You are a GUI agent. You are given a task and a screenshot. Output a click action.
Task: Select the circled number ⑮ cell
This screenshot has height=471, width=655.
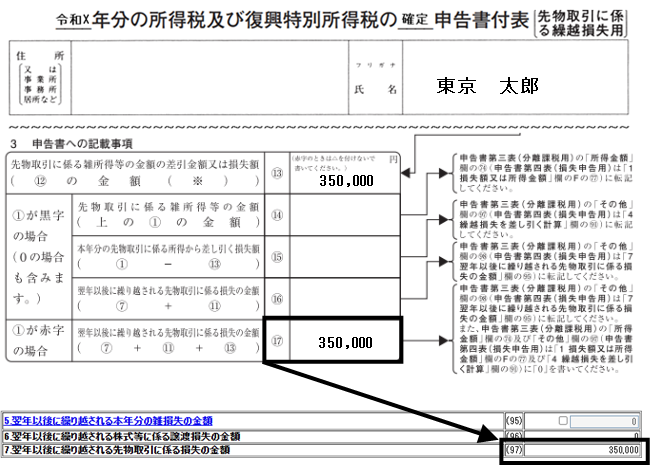[277, 257]
